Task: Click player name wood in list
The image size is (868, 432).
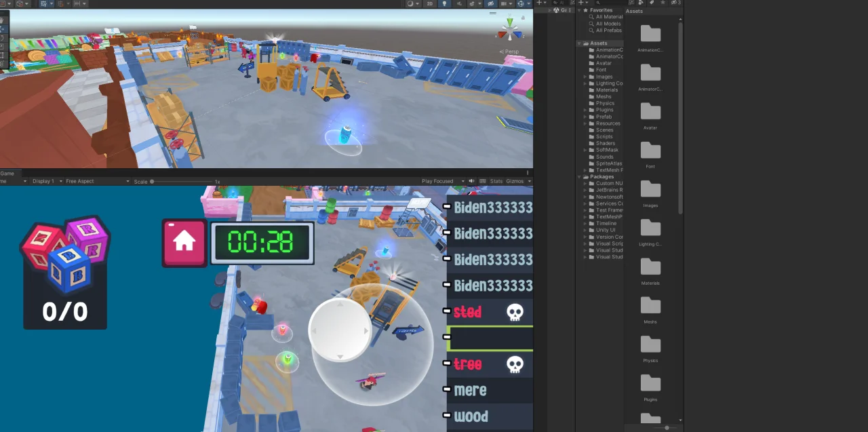Action: click(x=471, y=416)
